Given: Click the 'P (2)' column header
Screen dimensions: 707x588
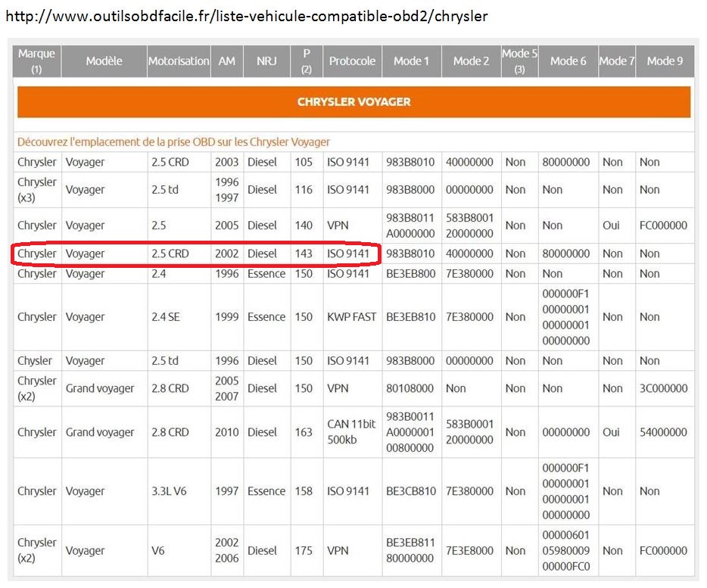Looking at the screenshot, I should point(307,61).
